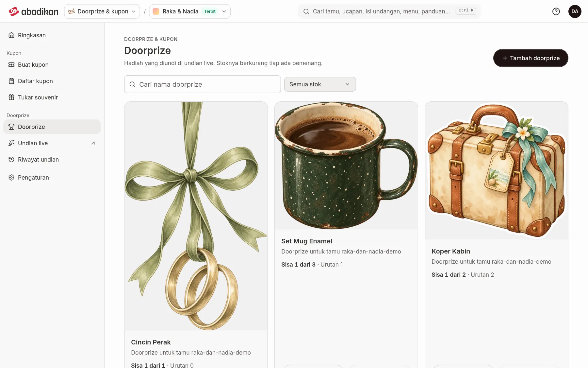
Task: Open the Semua stok filter dropdown
Action: [320, 84]
